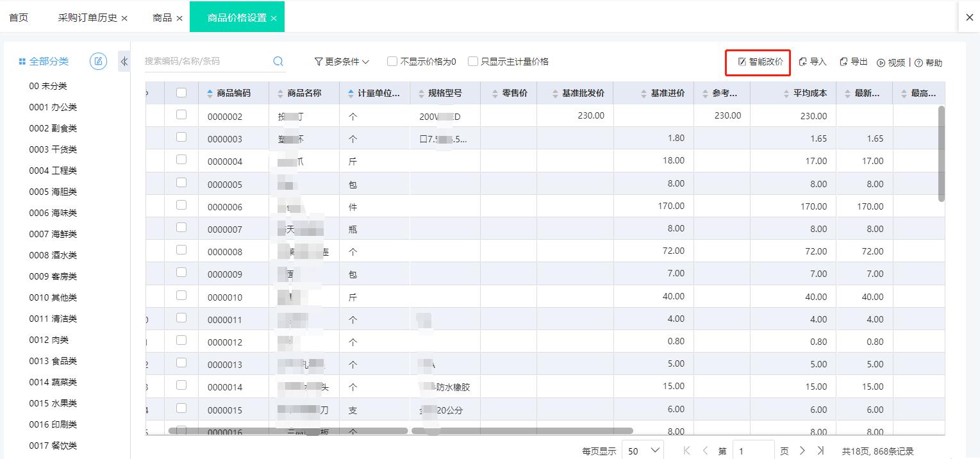Click the edit pencil icon beside 全部分类
This screenshot has height=459, width=980.
click(x=97, y=61)
